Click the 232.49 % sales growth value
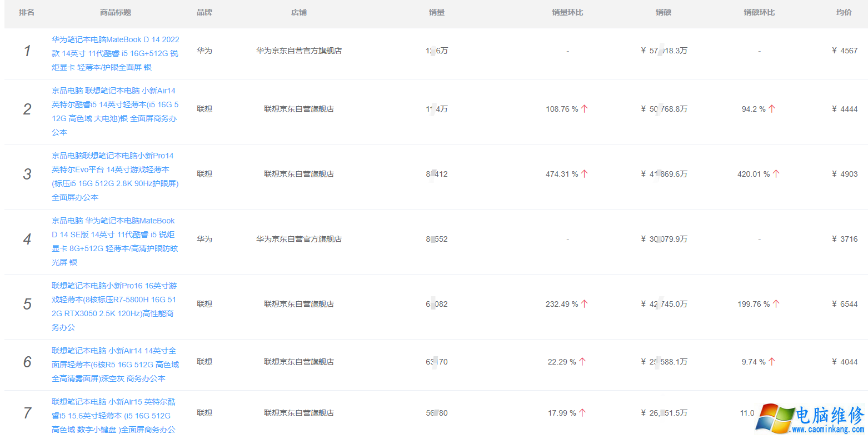868x439 pixels. pyautogui.click(x=562, y=304)
